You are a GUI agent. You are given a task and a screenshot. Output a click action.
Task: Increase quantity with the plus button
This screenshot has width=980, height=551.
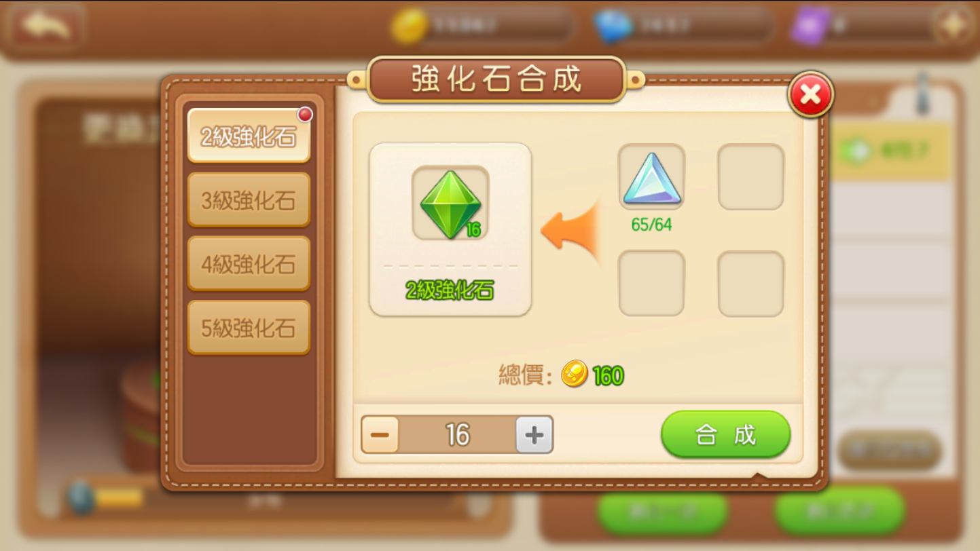(x=534, y=434)
